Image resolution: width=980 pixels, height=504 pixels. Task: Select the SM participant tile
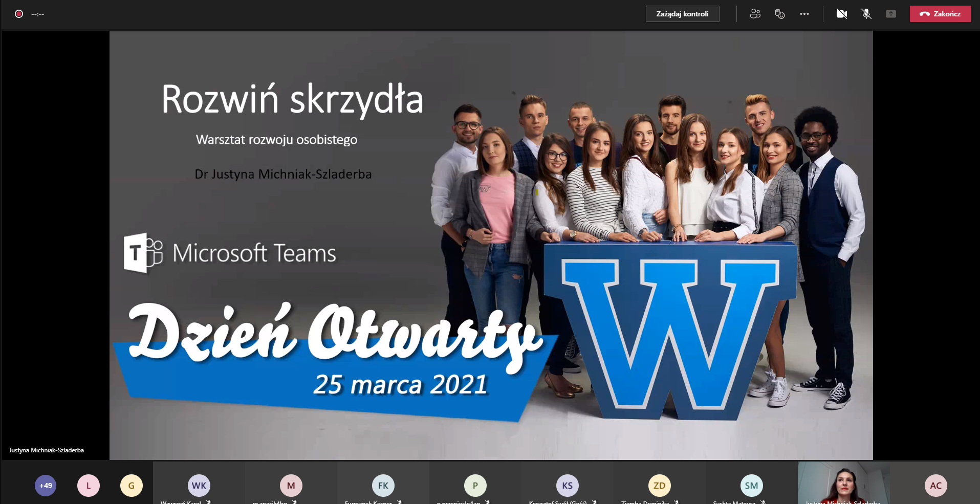751,486
